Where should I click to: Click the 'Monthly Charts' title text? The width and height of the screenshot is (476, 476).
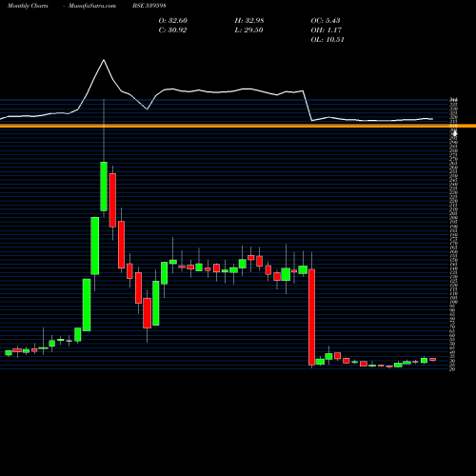28,6
